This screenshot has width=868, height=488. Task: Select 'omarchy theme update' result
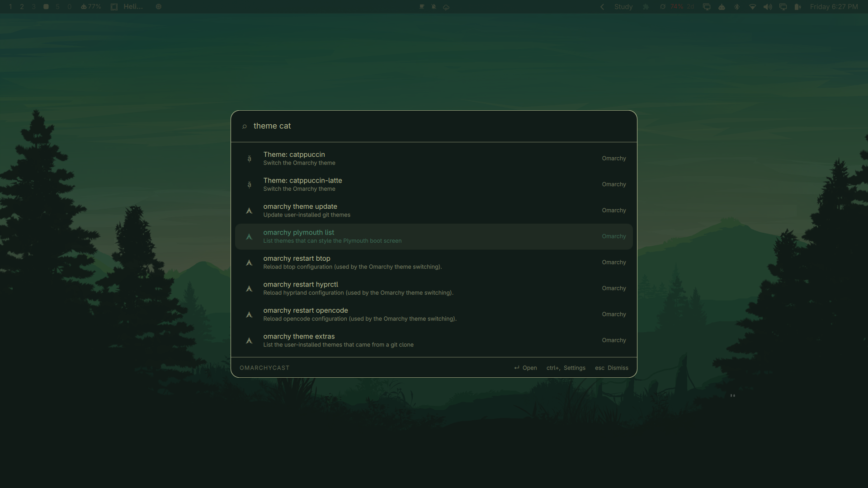(434, 211)
